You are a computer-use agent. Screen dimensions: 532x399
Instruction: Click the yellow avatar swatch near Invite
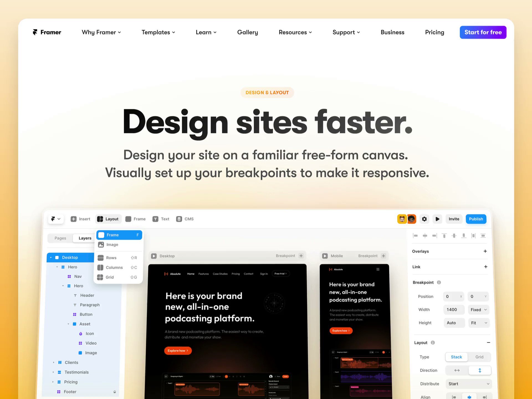(402, 219)
